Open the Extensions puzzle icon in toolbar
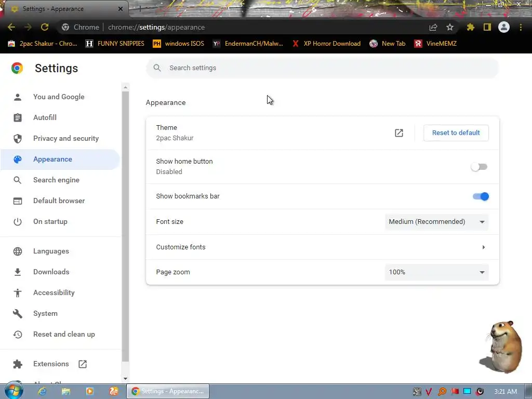The image size is (532, 399). [x=471, y=27]
